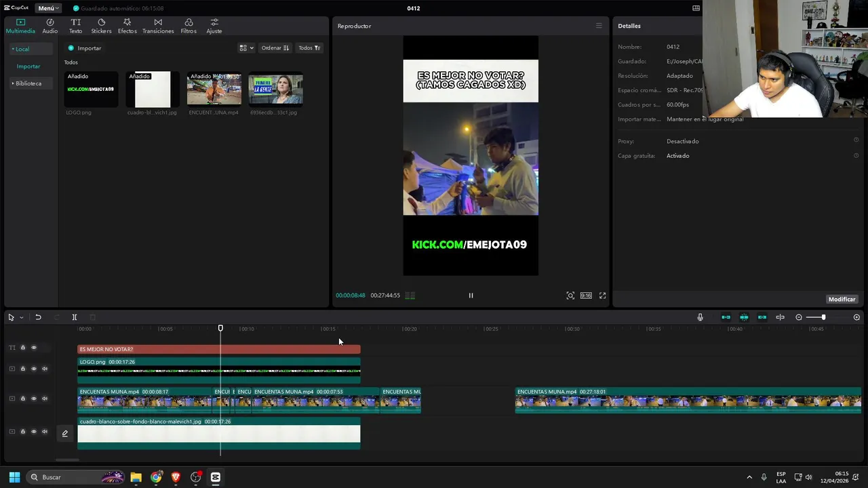Pause the video playback
This screenshot has height=488, width=868.
[x=471, y=296]
